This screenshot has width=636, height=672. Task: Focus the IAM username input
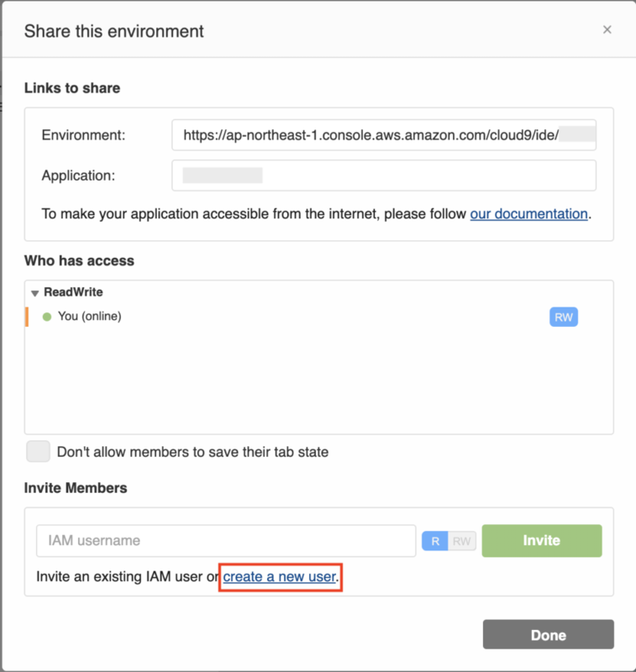[225, 541]
